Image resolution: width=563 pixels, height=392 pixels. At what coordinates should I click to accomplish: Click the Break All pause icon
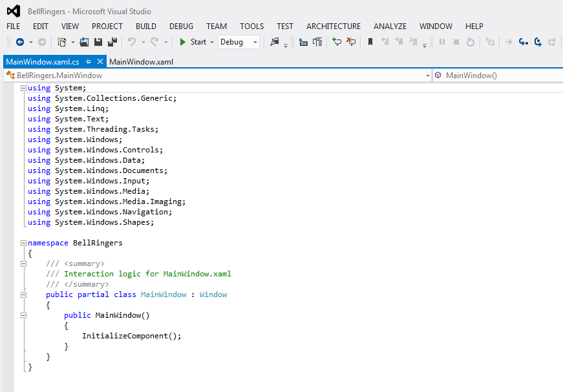[442, 42]
